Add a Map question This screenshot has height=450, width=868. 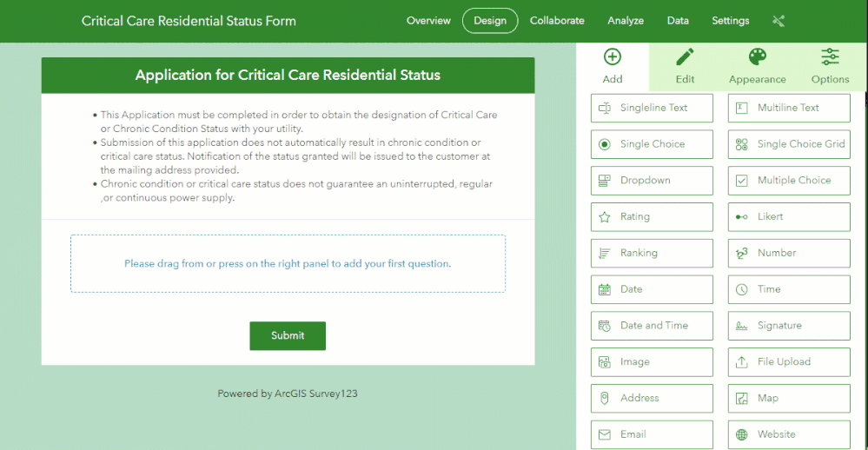[x=789, y=398]
